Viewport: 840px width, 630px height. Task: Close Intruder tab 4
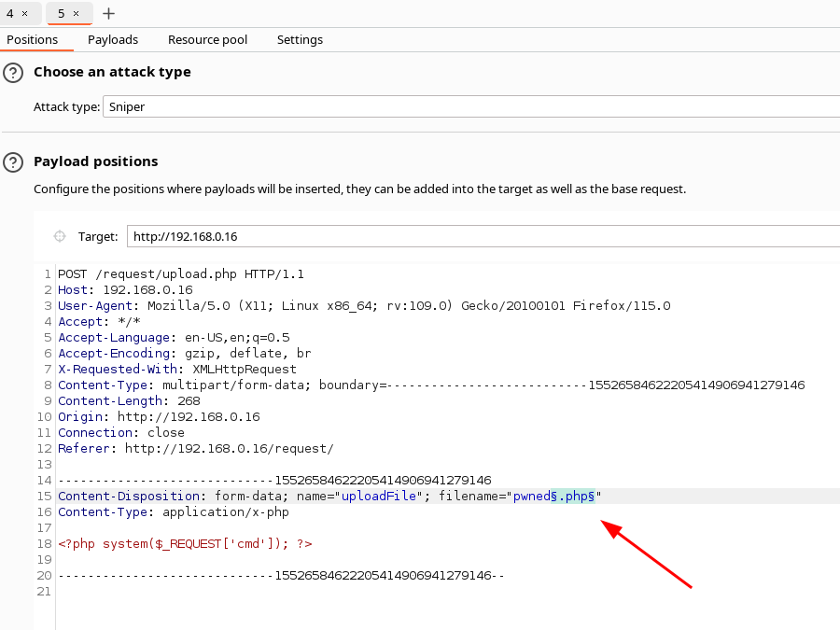pos(24,13)
